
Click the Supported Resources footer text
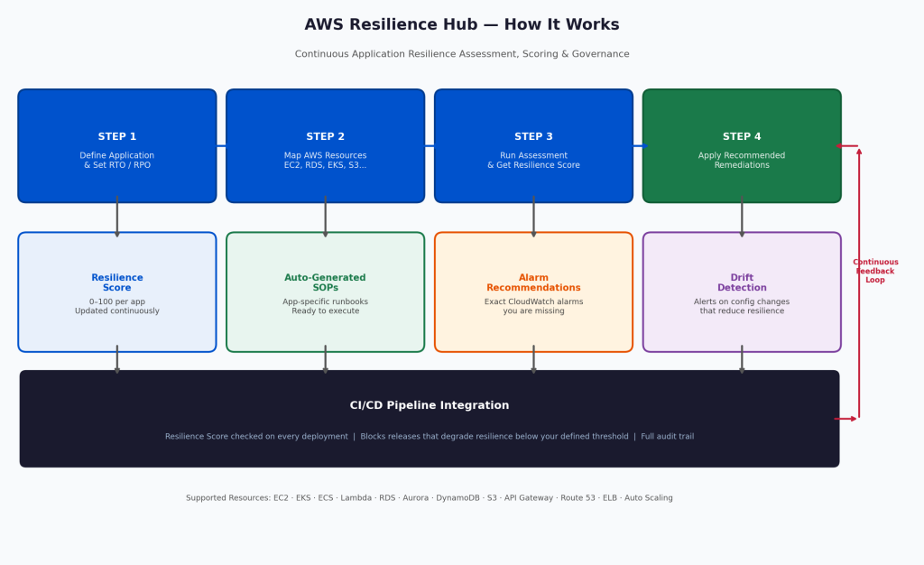429,498
